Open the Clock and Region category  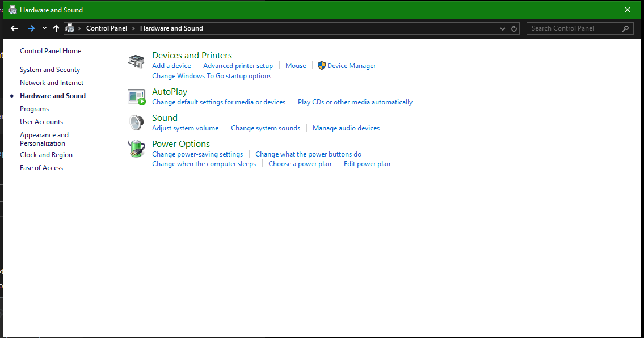click(47, 155)
